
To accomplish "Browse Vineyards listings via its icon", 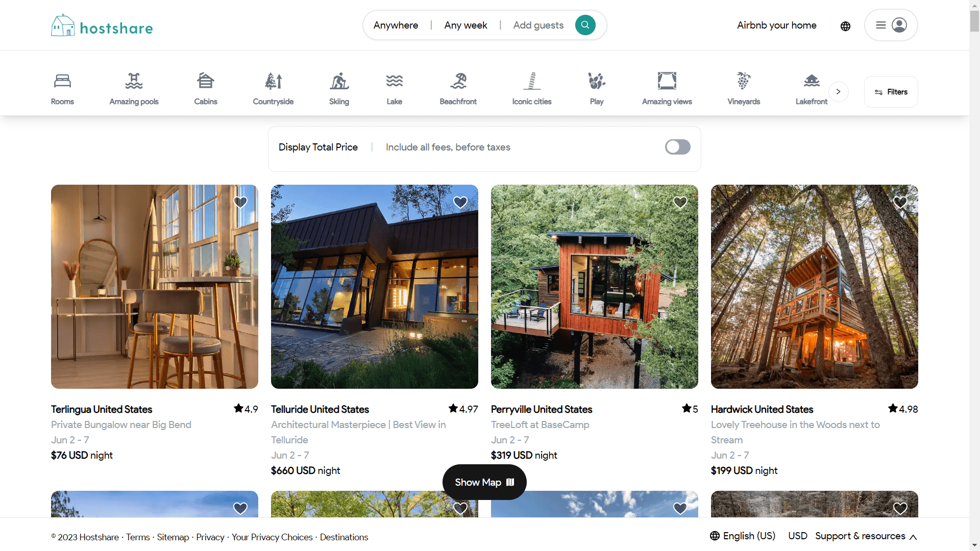I will [743, 81].
